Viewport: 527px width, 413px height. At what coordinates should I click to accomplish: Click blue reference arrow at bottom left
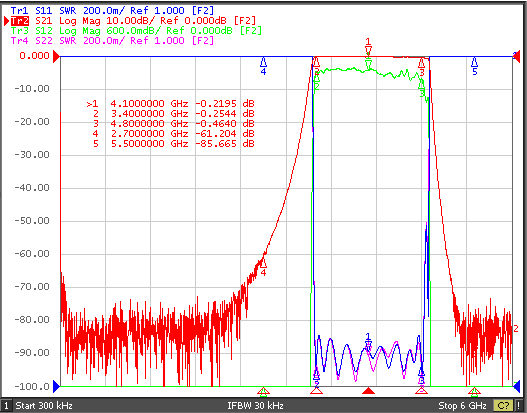56,386
